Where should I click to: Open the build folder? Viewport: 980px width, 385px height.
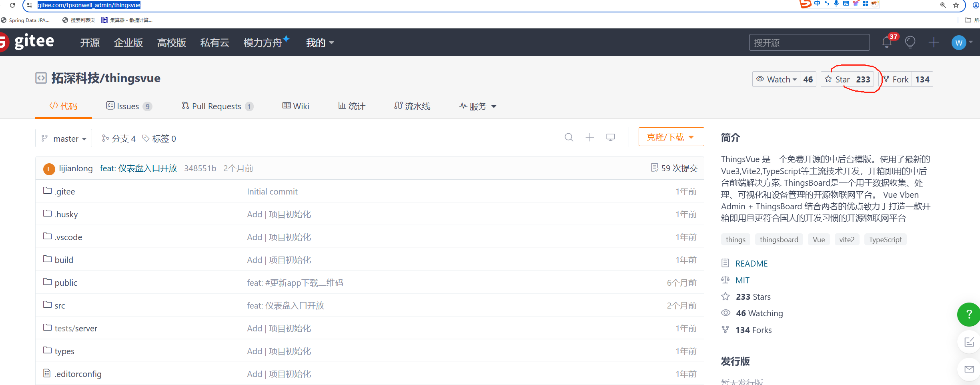[x=64, y=260]
